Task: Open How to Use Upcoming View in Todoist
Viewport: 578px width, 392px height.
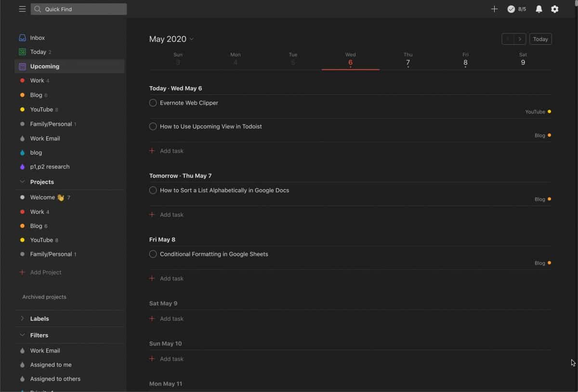Action: pyautogui.click(x=211, y=126)
